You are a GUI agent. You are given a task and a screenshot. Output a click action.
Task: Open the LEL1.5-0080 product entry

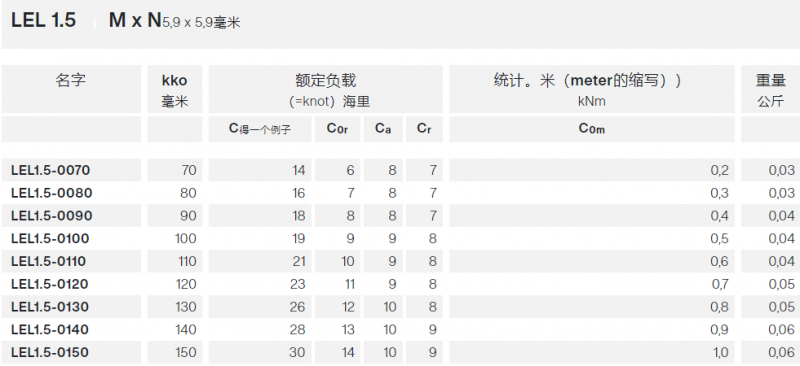[52, 193]
